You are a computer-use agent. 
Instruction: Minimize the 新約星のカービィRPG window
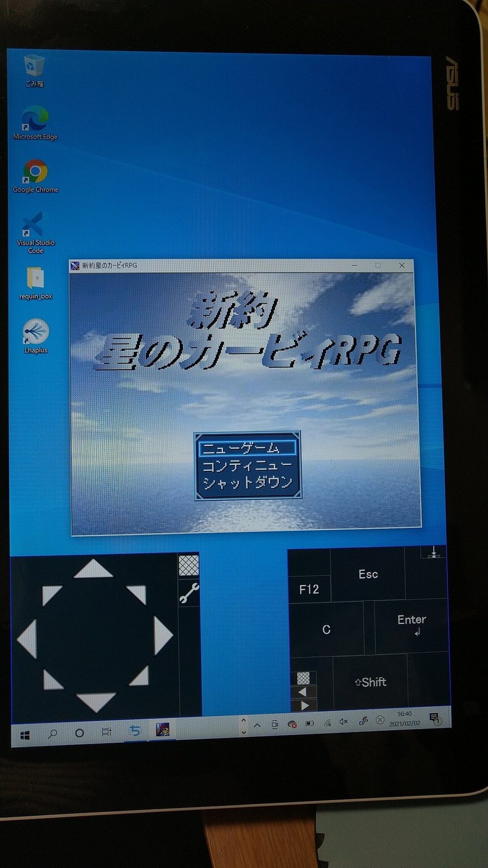click(354, 265)
